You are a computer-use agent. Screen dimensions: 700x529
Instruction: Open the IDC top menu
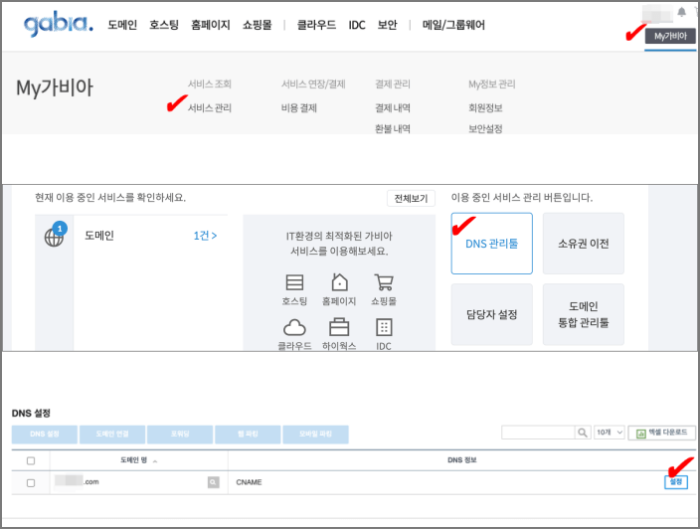pos(357,25)
